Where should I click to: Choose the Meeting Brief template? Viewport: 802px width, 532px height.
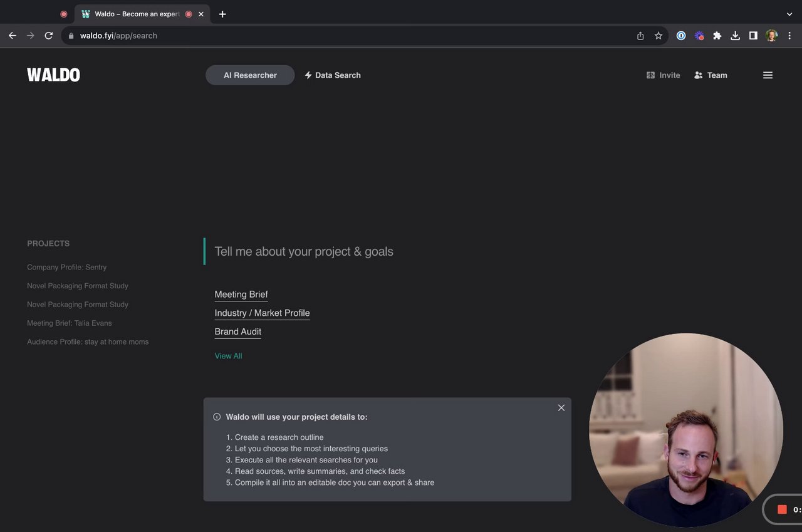[x=241, y=295]
